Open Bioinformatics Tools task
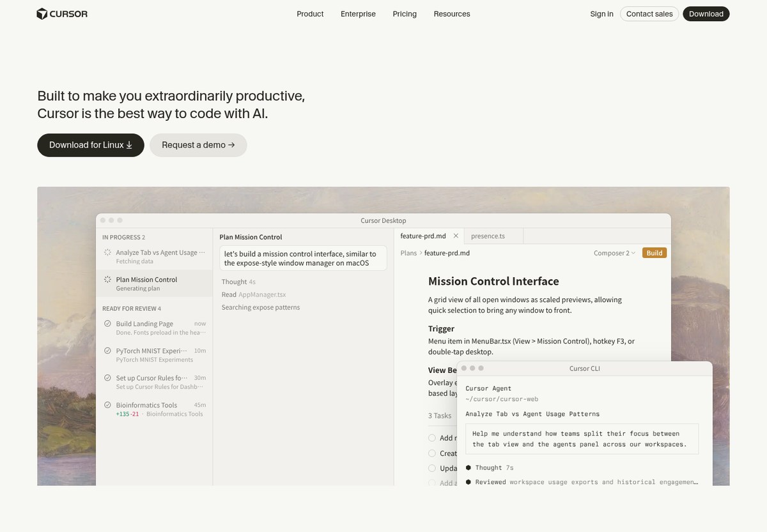This screenshot has height=532, width=767. click(154, 409)
